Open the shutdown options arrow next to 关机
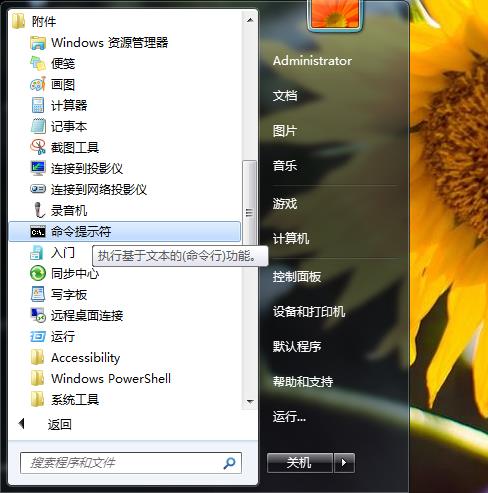The image size is (488, 493). [344, 463]
